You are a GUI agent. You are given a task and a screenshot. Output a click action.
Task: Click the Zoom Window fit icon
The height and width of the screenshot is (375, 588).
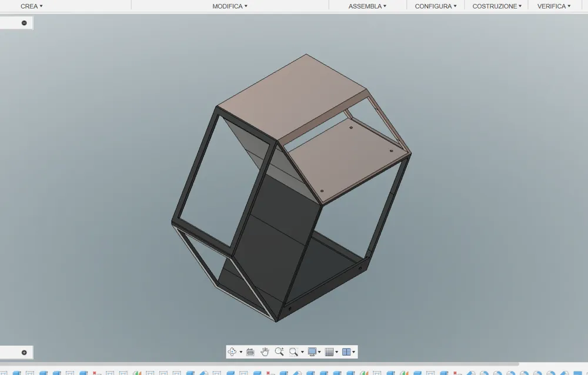(293, 351)
